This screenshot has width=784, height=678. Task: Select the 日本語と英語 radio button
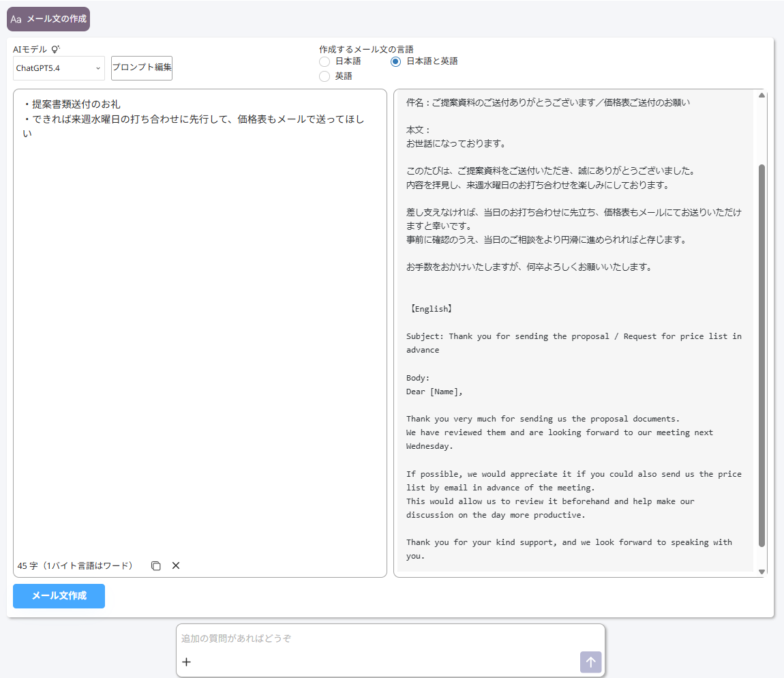[395, 61]
